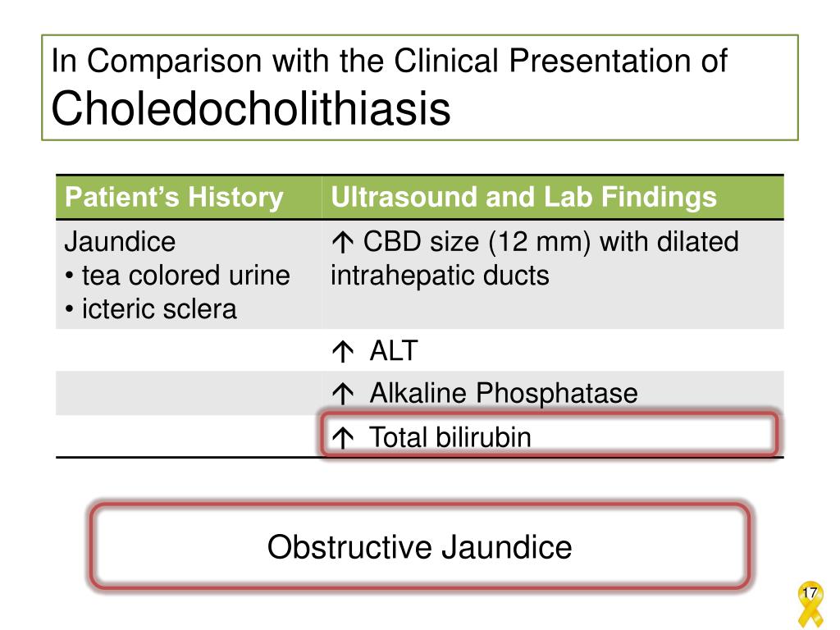Click the slide number 17
Viewport: 840px width, 630px height.
click(x=810, y=592)
